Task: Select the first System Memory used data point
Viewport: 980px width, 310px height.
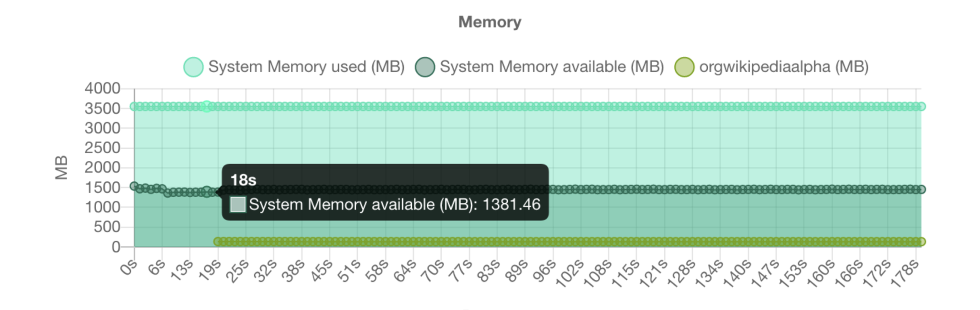Action: click(134, 106)
